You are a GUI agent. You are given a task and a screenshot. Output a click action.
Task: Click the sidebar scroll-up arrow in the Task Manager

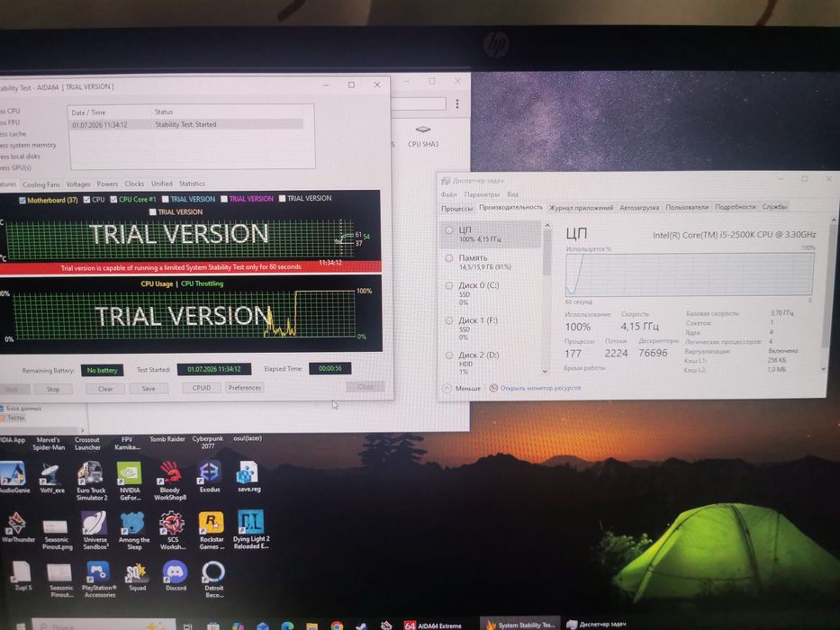tap(547, 226)
